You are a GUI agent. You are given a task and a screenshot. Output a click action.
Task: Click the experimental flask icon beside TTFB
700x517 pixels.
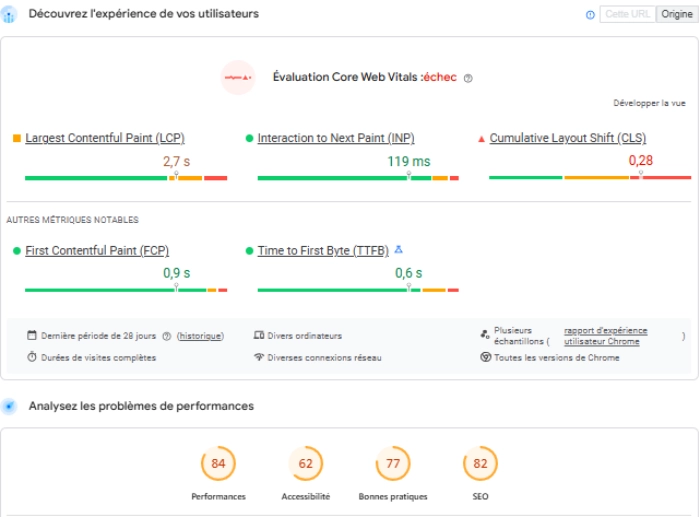click(399, 250)
